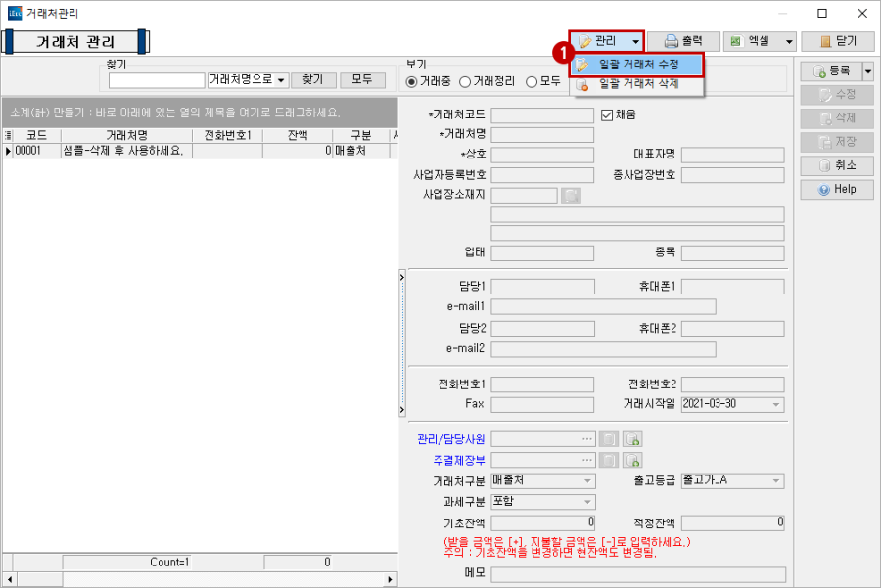
Task: Choose 일괄 거래처 삭제 menu item
Action: pyautogui.click(x=638, y=85)
